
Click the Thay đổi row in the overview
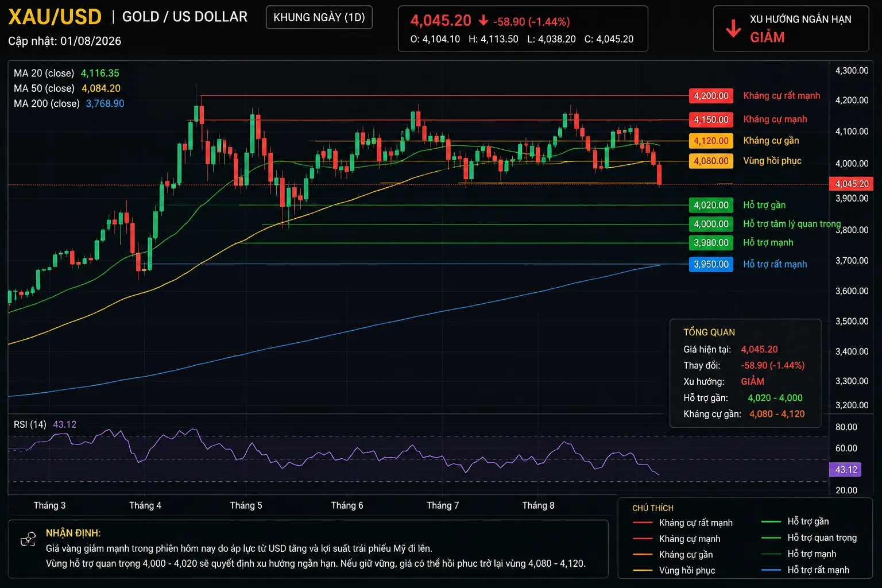[744, 366]
